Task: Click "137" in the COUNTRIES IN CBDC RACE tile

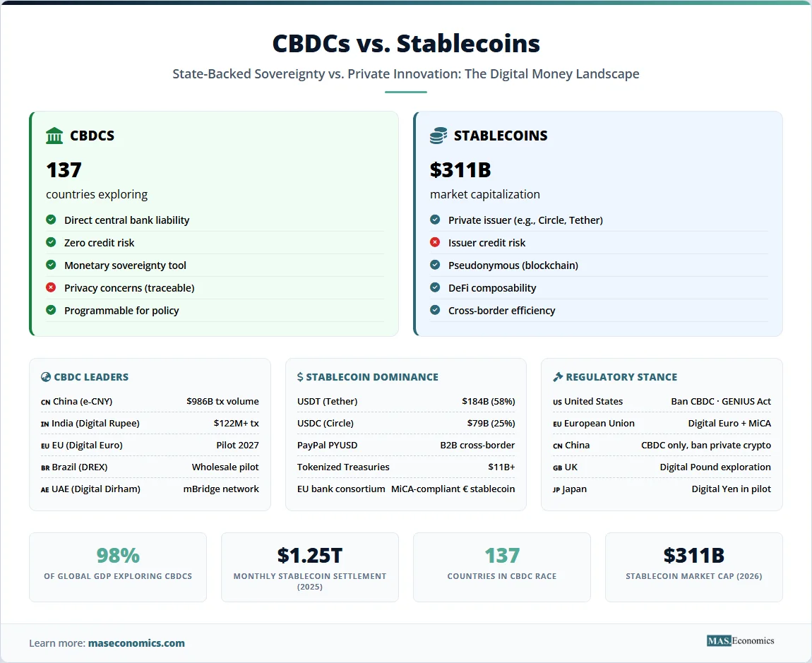Action: click(502, 556)
